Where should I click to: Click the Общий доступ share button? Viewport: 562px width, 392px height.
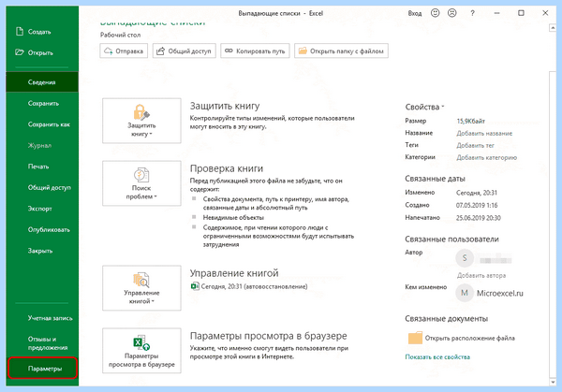[185, 51]
